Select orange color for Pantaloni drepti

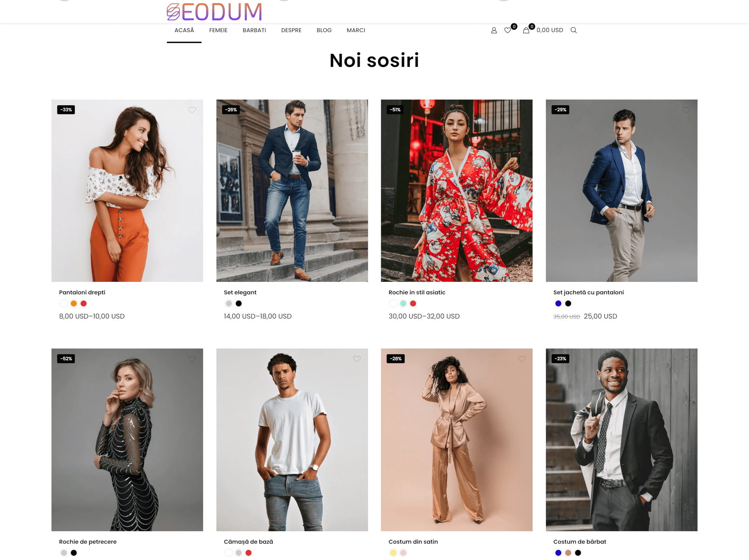(74, 303)
